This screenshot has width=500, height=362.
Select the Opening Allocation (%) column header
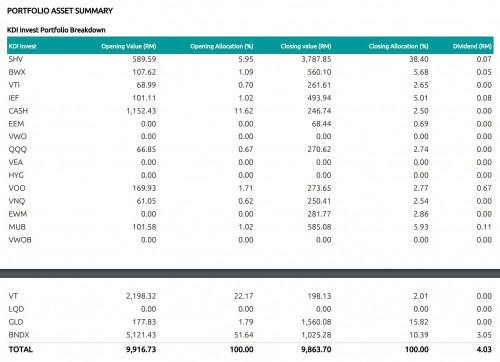[x=222, y=46]
